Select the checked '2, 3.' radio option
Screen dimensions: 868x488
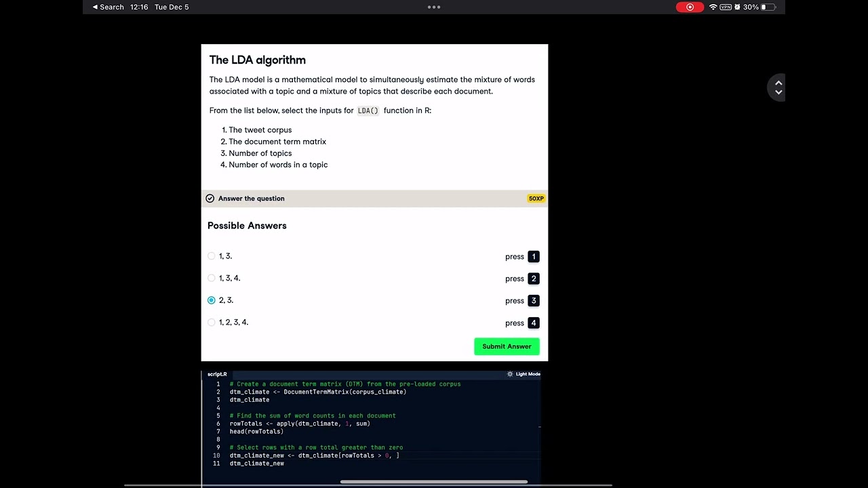tap(212, 300)
